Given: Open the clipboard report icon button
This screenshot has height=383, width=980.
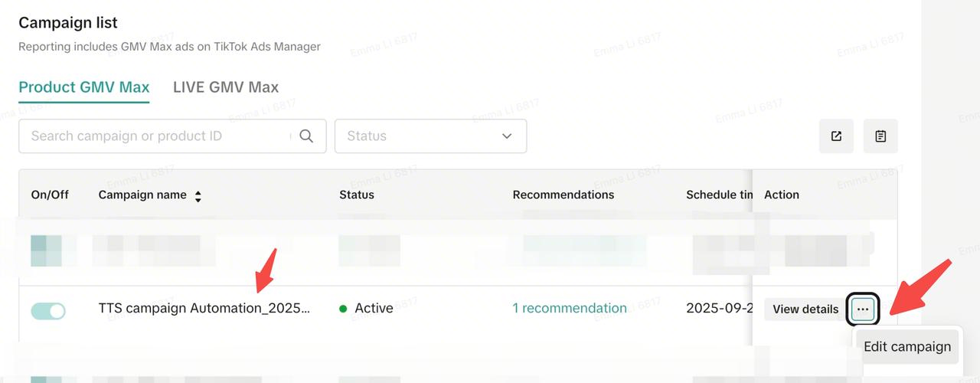Looking at the screenshot, I should (x=880, y=136).
